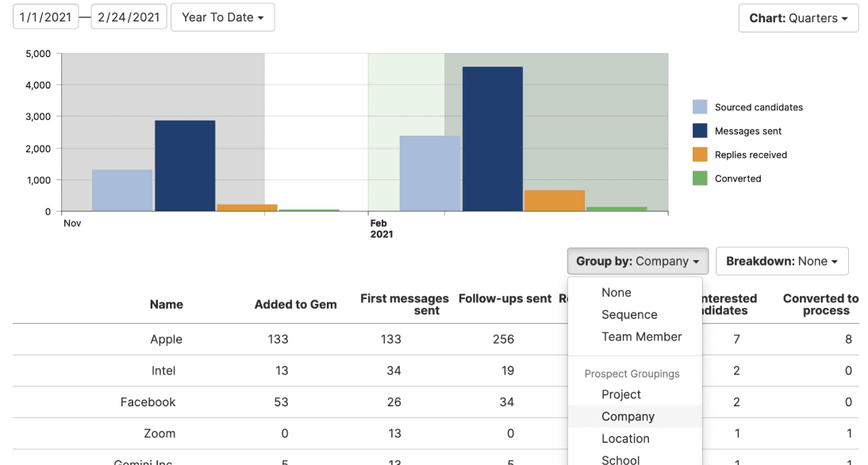Sort the table by Added to Gem
868x465 pixels.
[x=295, y=304]
